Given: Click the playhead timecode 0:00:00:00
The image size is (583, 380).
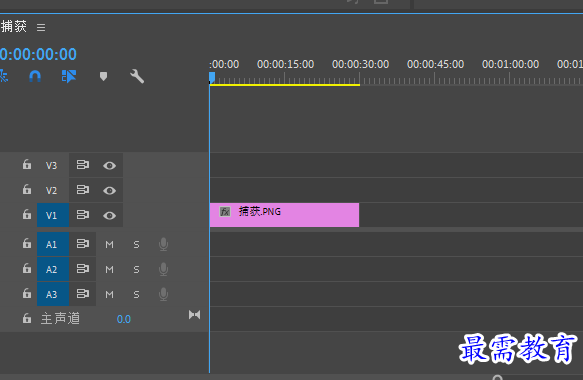Looking at the screenshot, I should [38, 54].
